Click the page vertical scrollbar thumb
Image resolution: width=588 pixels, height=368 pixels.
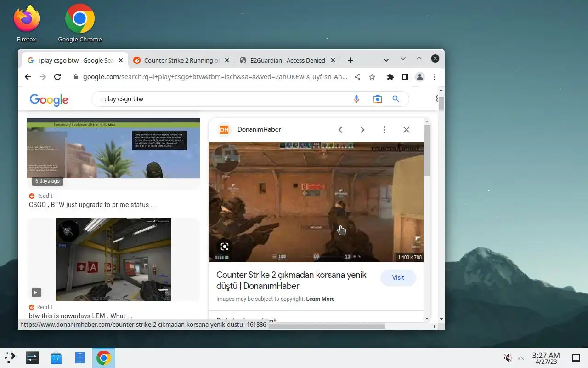click(x=441, y=103)
